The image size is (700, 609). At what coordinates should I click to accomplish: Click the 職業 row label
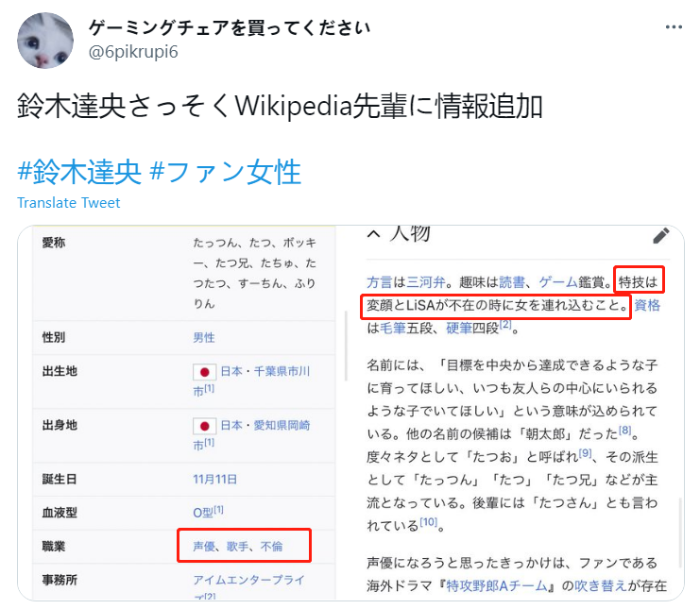point(54,546)
